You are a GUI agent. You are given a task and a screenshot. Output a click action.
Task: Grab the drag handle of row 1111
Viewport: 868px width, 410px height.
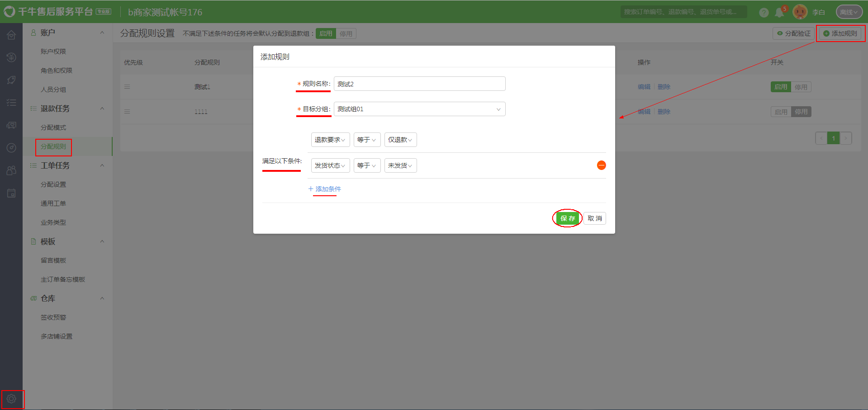(127, 112)
